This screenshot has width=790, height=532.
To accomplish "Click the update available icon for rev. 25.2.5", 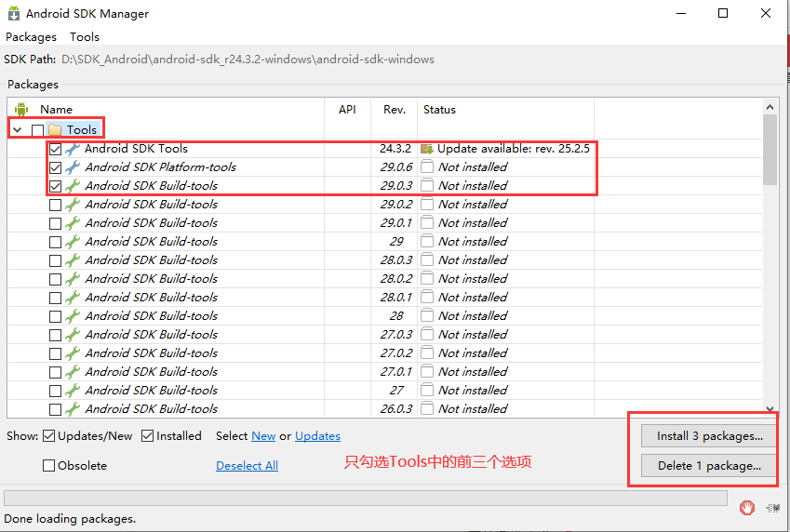I will 427,149.
